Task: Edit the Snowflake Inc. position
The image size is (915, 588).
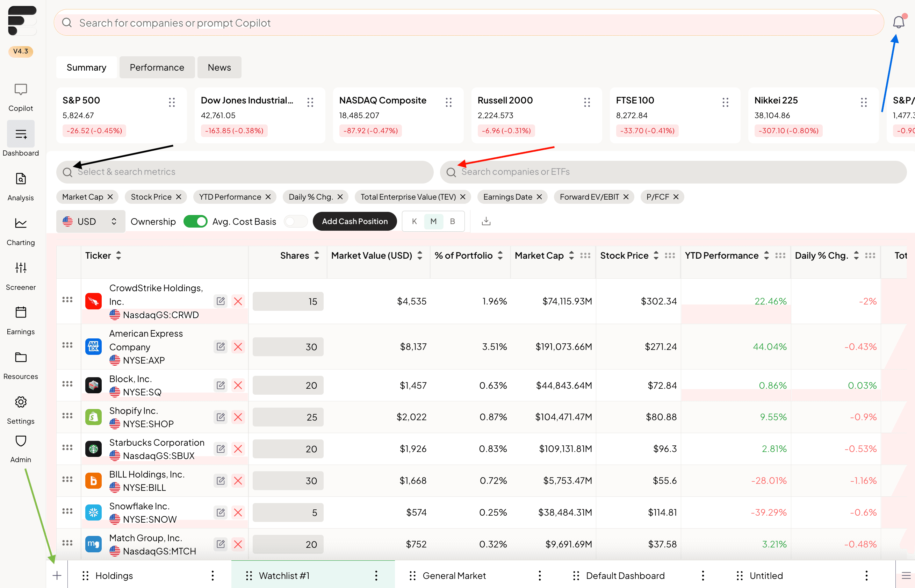Action: tap(221, 512)
